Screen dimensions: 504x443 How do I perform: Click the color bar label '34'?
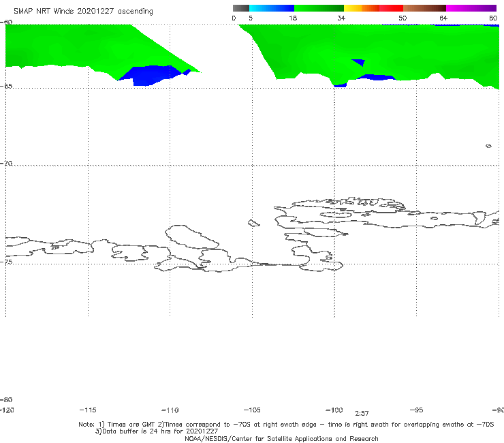pos(341,18)
